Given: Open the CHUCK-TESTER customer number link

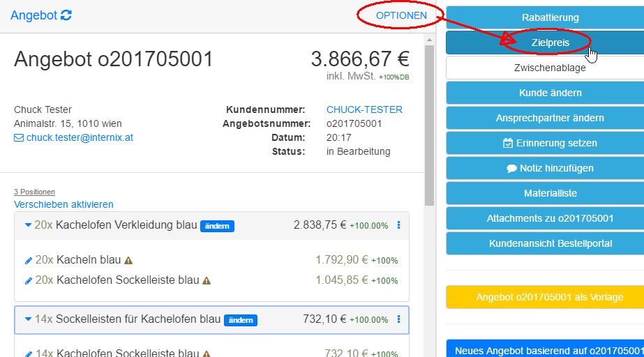Looking at the screenshot, I should [364, 109].
